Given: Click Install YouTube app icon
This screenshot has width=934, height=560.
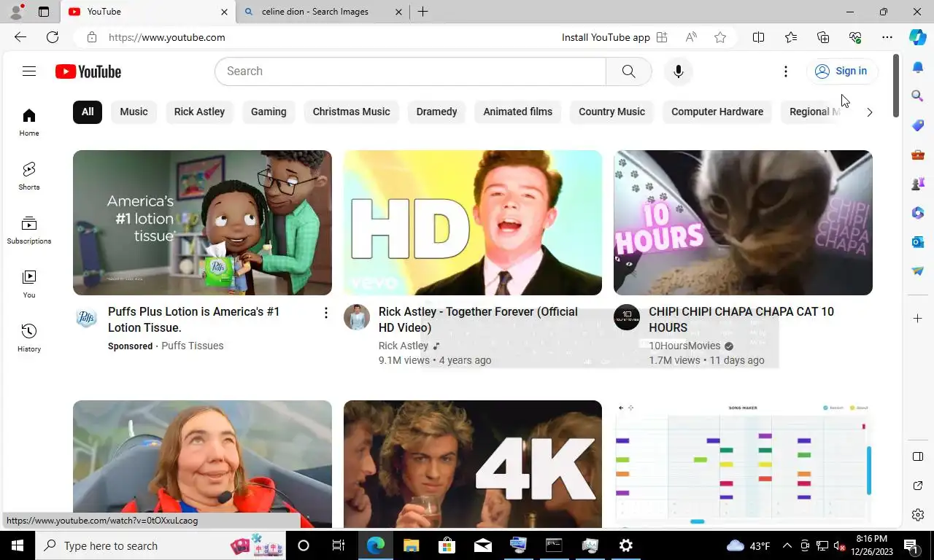Looking at the screenshot, I should click(662, 37).
